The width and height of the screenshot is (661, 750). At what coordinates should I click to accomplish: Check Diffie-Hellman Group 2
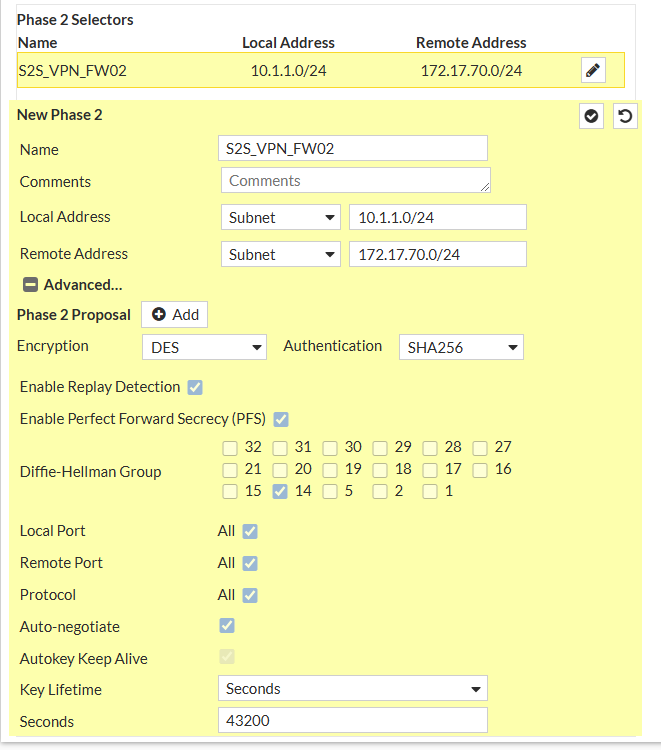pyautogui.click(x=380, y=492)
